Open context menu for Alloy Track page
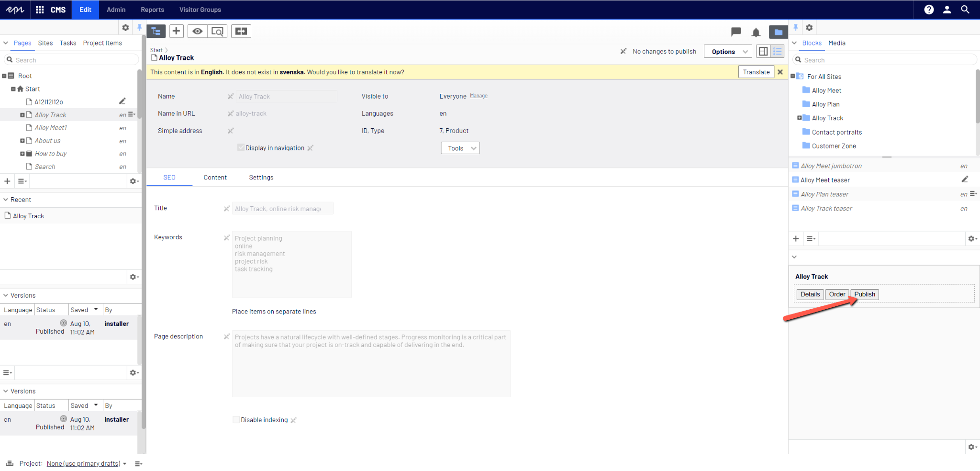 pyautogui.click(x=132, y=114)
